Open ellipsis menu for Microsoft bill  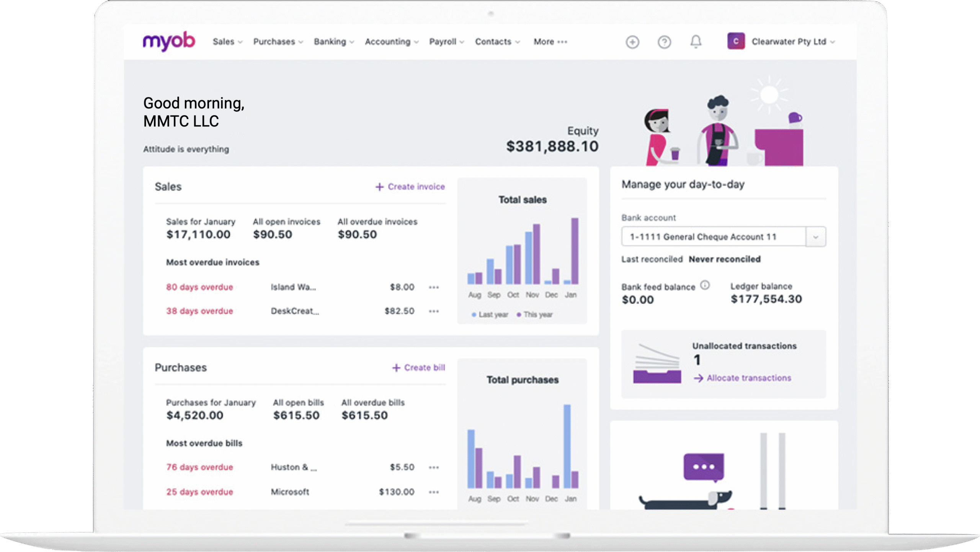tap(434, 491)
